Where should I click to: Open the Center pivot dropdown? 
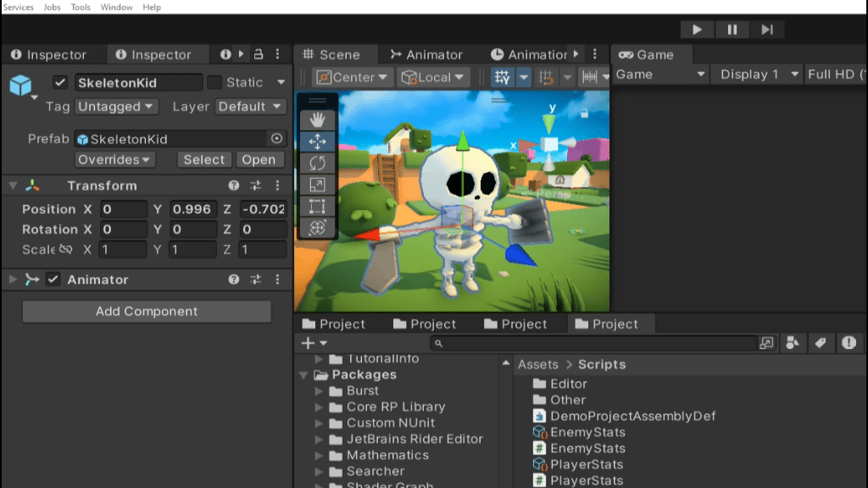coord(352,77)
